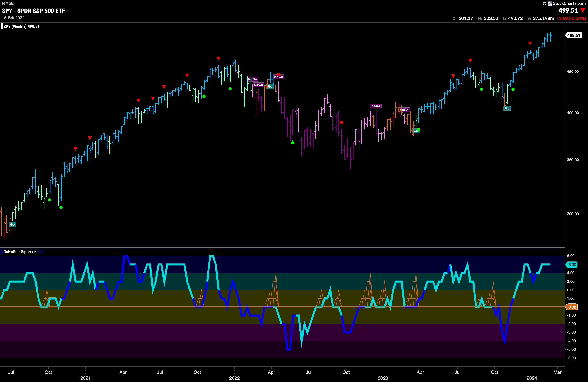
Task: Click the white swatch beside SPY (Weekly) legend
Action: (x=2, y=26)
